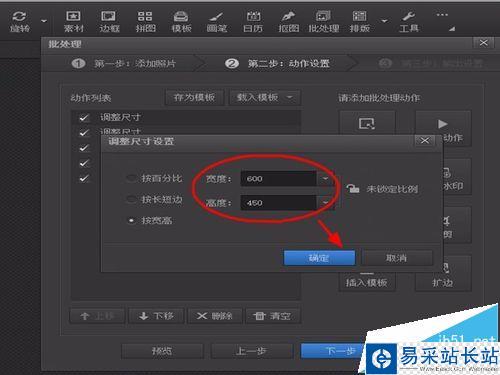Show more tools via the ellipsis icon
Image resolution: width=500 pixels, height=375 pixels.
coord(442,15)
